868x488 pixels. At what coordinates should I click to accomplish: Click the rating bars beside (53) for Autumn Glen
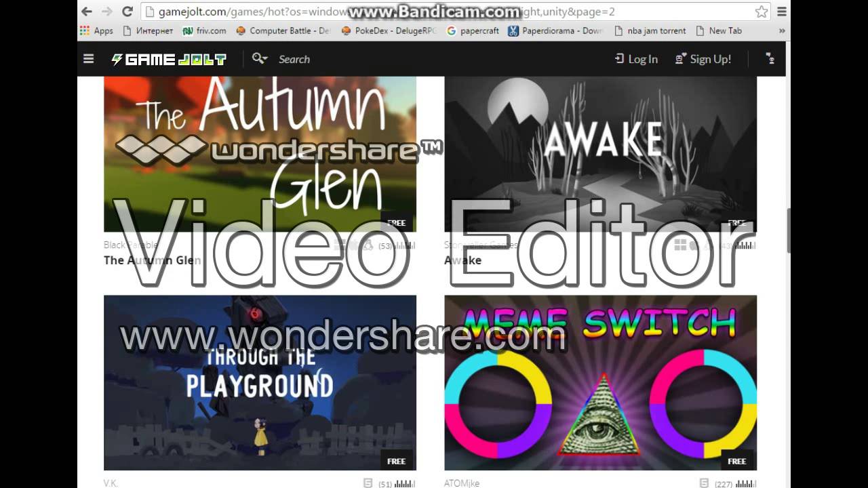point(405,245)
